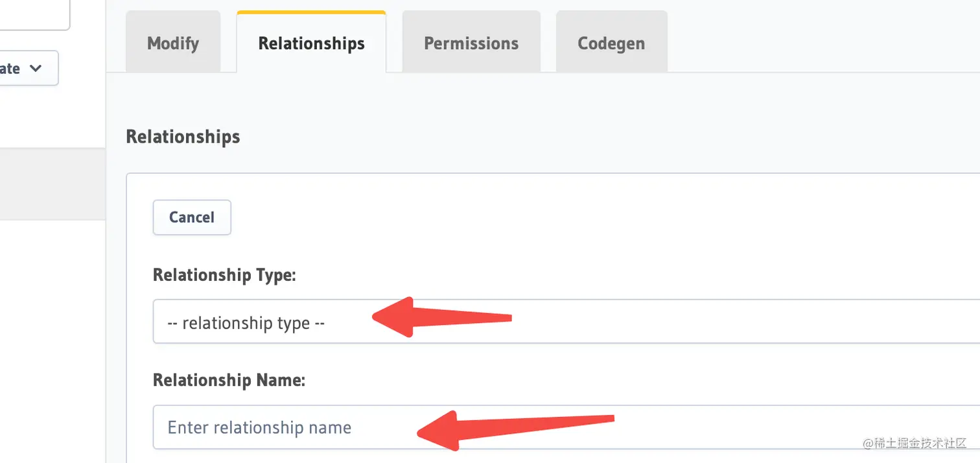980x463 pixels.
Task: Click the chevron arrow icon beside 'ate'
Action: point(36,68)
